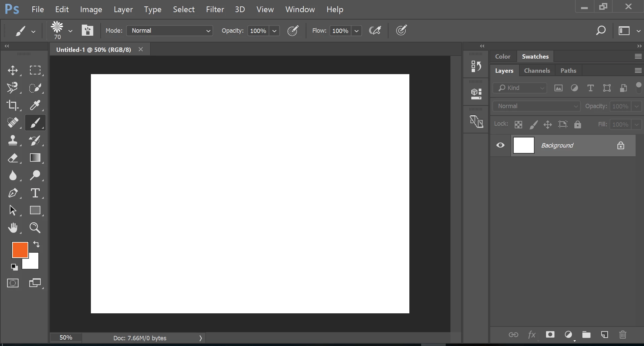Image resolution: width=644 pixels, height=346 pixels.
Task: Toggle lock image pixels
Action: [534, 125]
